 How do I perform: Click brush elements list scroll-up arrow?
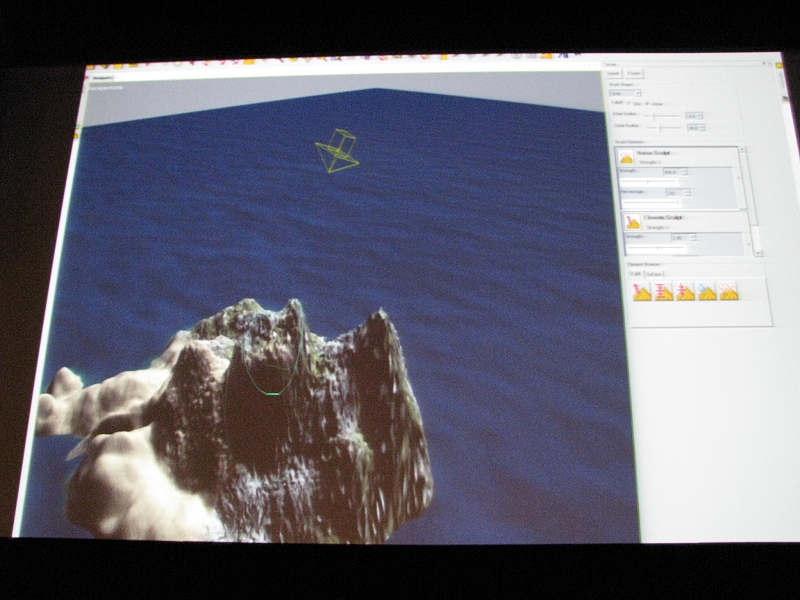tap(743, 149)
